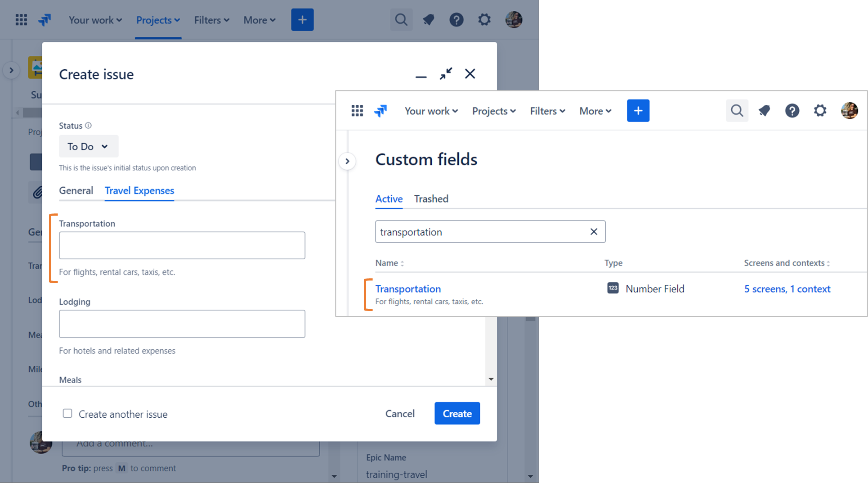Open notifications in Custom fields window
Viewport: 868px width, 483px height.
coord(764,111)
